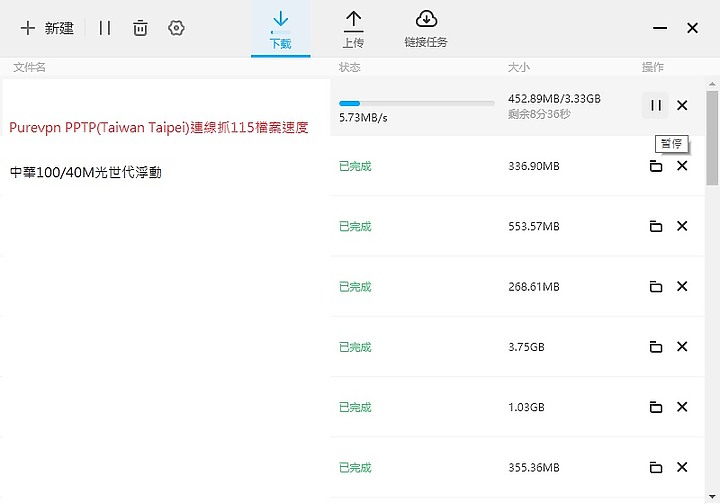
Task: Switch to the 下载 tab
Action: pyautogui.click(x=281, y=30)
